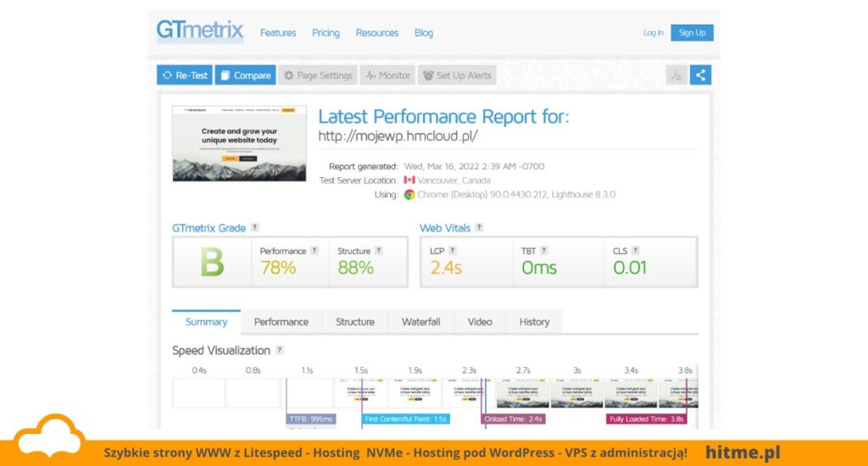The image size is (868, 466).
Task: Click Set Up Alerts button
Action: click(x=457, y=75)
